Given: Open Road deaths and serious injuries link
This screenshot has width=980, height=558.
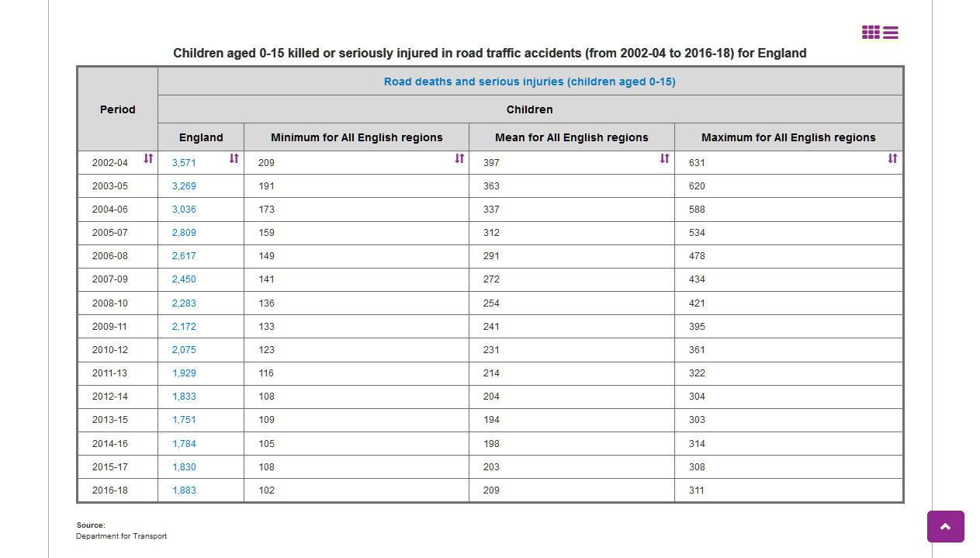Looking at the screenshot, I should click(x=529, y=81).
